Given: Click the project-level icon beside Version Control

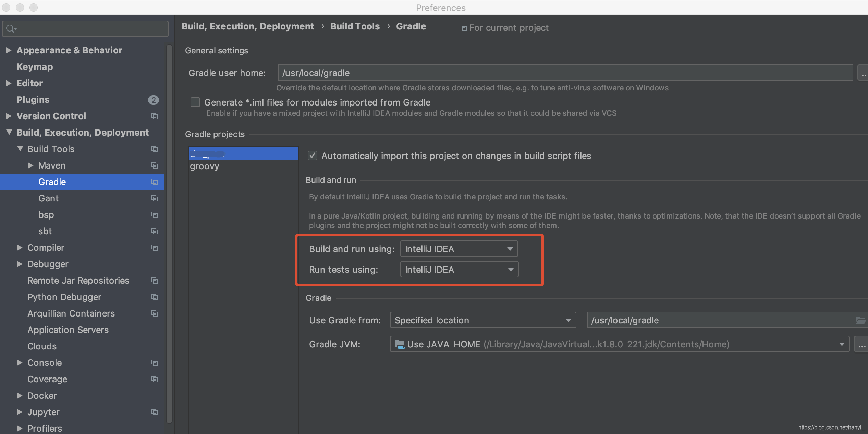Looking at the screenshot, I should click(x=155, y=116).
